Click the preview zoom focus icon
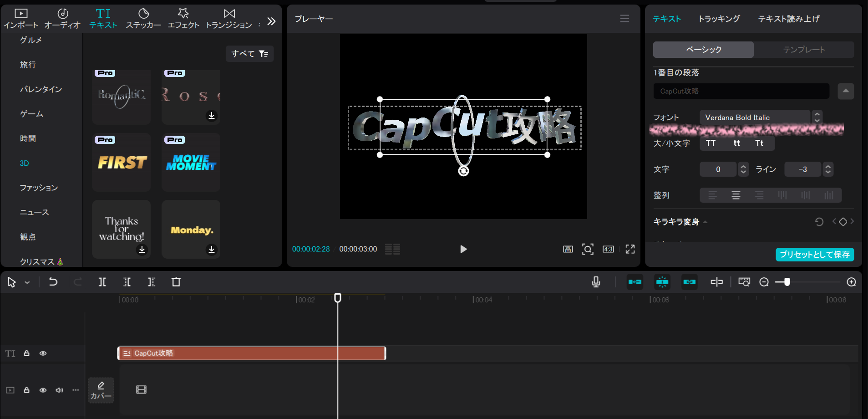 pos(588,249)
